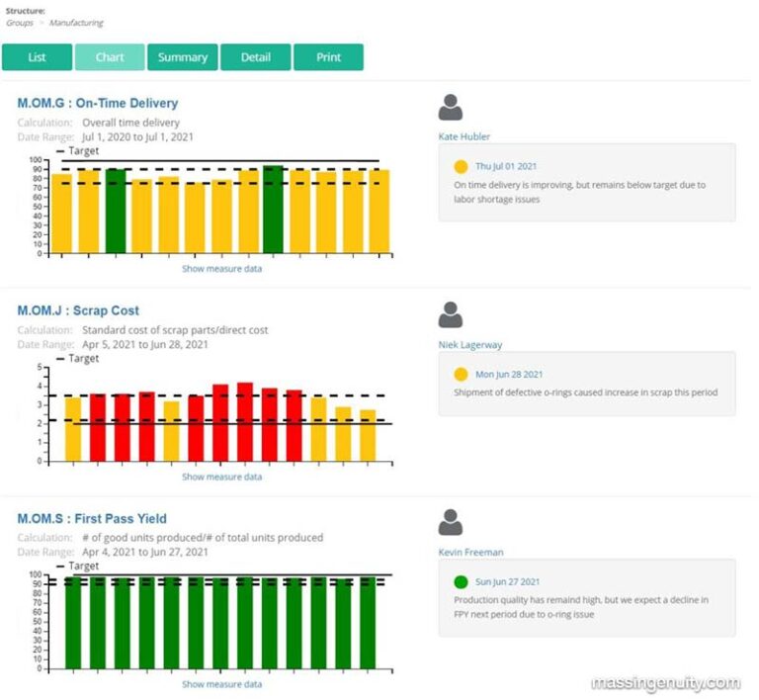Show measure data for On-Time Delivery
The height and width of the screenshot is (700, 759).
[222, 269]
